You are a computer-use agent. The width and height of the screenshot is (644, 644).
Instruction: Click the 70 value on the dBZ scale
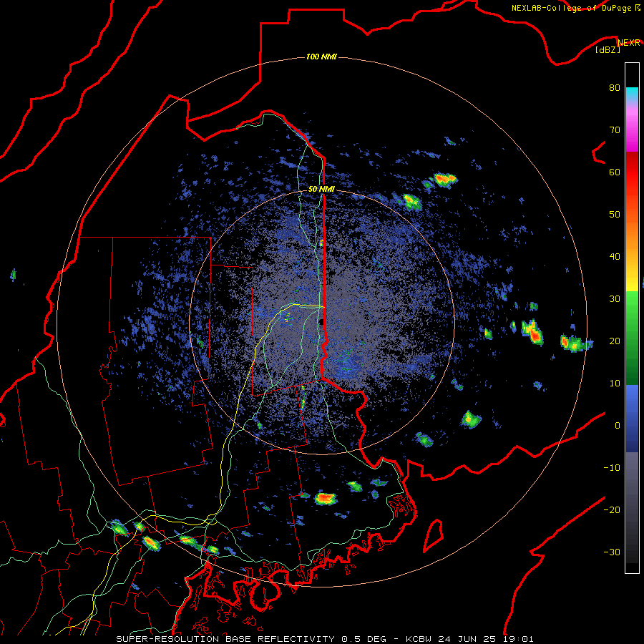[615, 130]
